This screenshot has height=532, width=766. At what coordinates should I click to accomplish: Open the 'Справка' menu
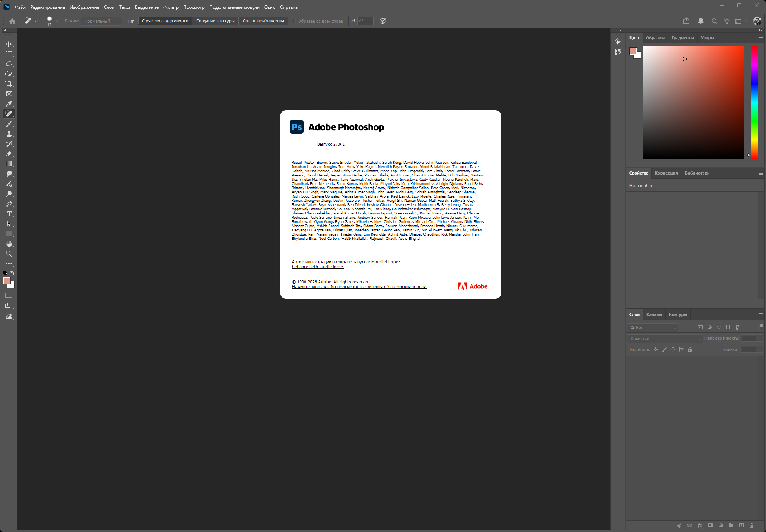point(289,7)
